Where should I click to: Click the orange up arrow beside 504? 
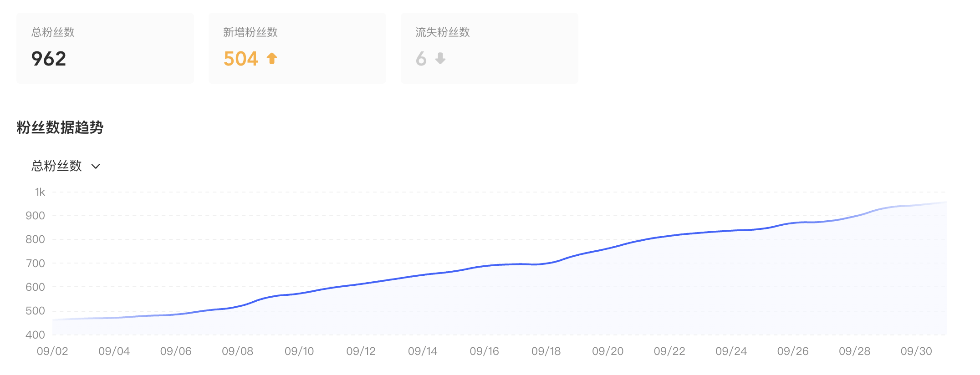click(272, 59)
